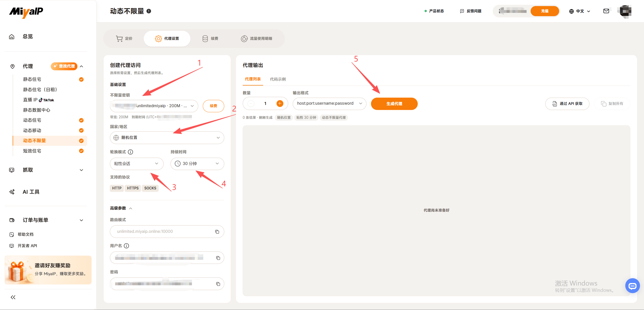Click the info icon next to 用户名
The height and width of the screenshot is (310, 644).
point(126,246)
